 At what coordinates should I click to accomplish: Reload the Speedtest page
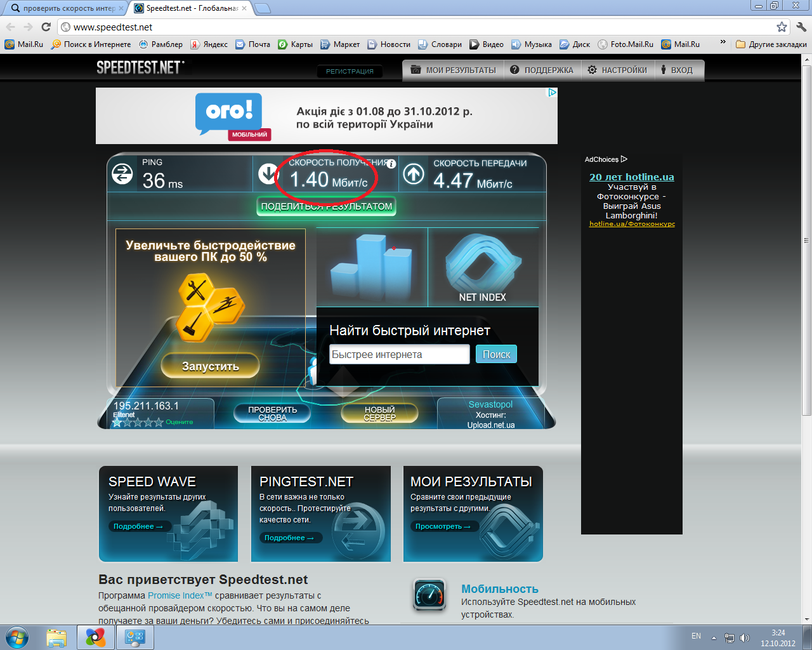[x=46, y=27]
